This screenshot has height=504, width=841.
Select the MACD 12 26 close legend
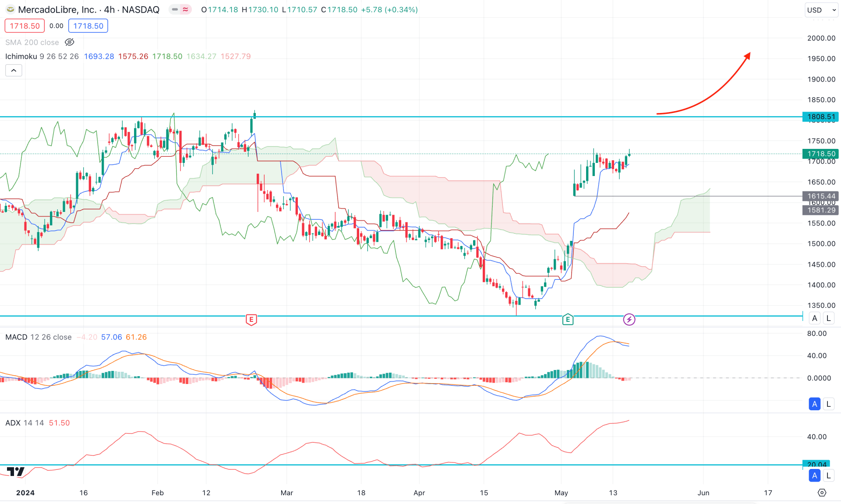tap(39, 337)
